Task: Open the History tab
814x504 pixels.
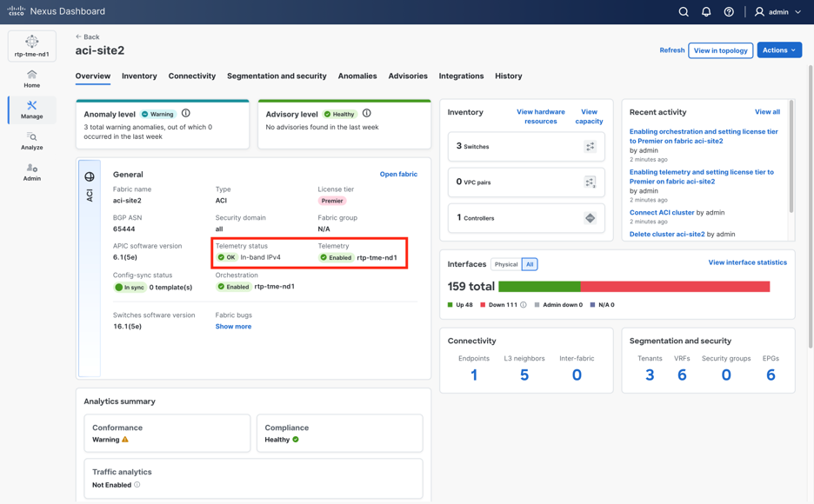Action: (508, 76)
